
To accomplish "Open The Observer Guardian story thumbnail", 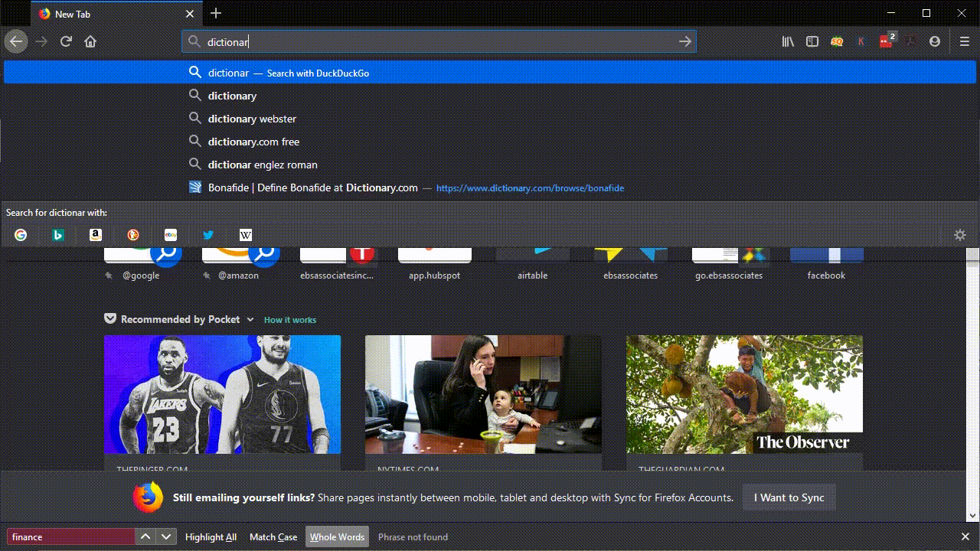I will point(744,394).
